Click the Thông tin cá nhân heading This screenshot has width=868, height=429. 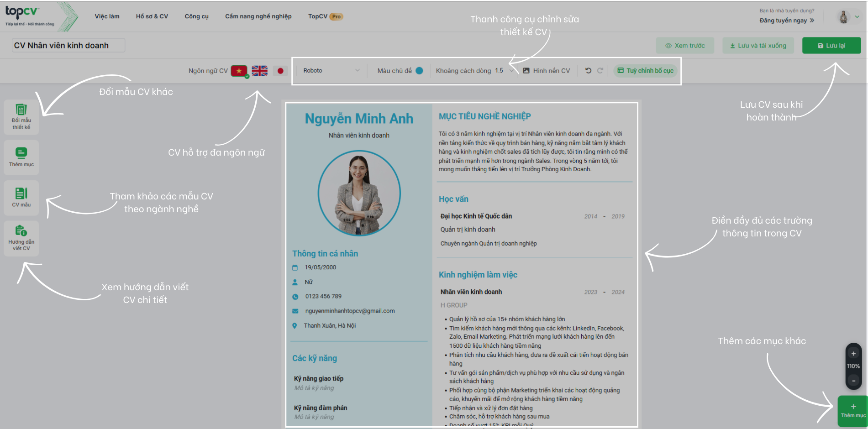point(325,254)
